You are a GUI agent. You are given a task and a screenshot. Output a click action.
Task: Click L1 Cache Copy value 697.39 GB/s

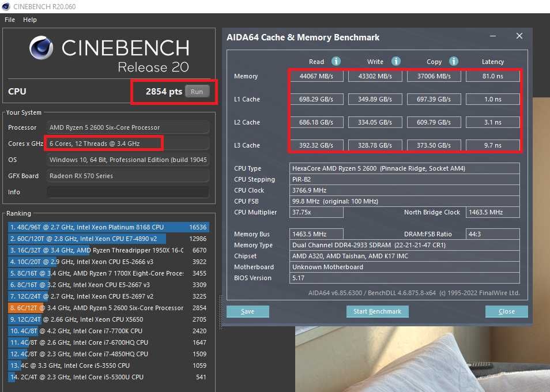pyautogui.click(x=434, y=99)
